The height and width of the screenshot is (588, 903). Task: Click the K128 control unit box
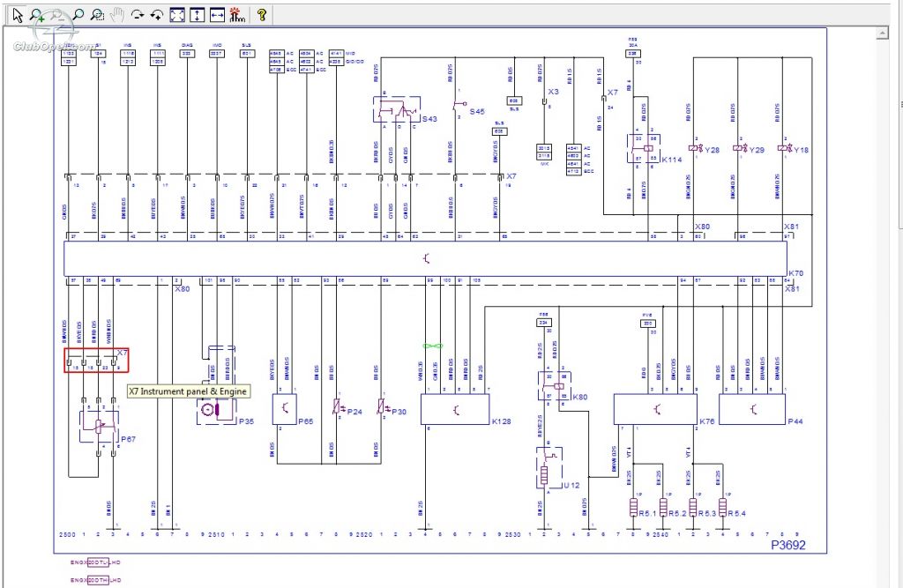(x=455, y=409)
